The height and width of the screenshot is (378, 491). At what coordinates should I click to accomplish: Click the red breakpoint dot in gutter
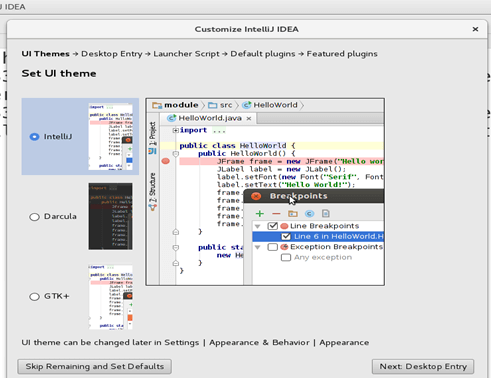[x=166, y=161]
